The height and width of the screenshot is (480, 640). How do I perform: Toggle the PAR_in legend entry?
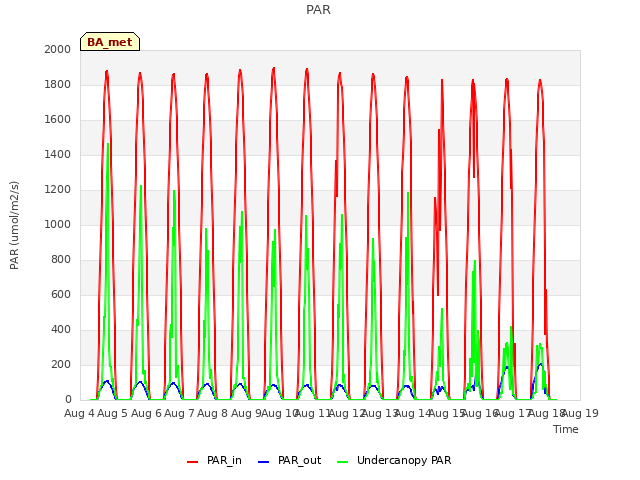coord(214,460)
